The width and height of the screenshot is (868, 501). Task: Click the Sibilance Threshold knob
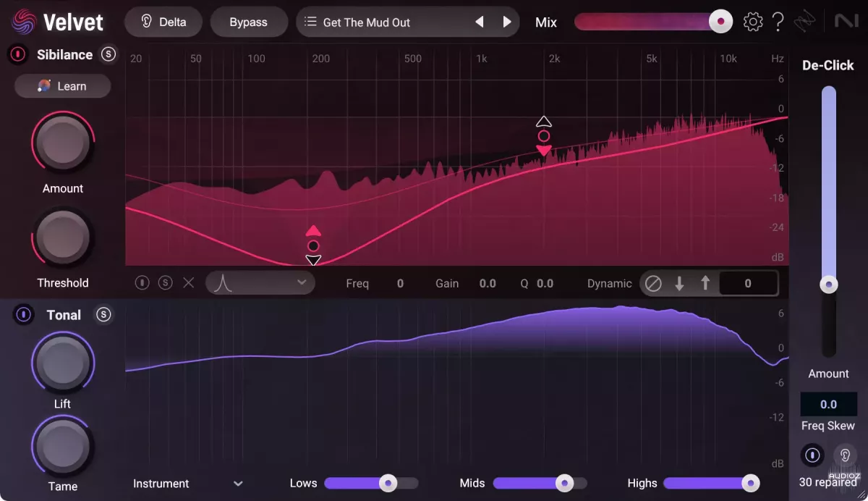coord(63,239)
